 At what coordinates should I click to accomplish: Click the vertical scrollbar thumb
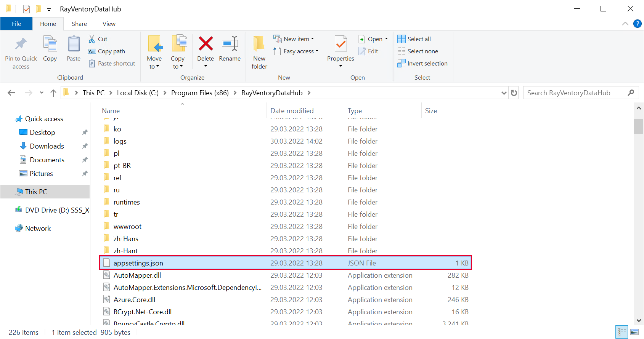point(639,126)
